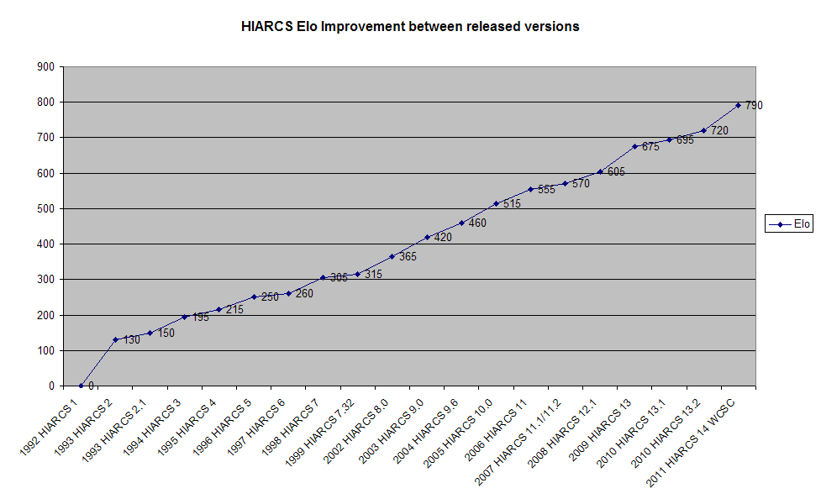Click the data point labeled 305

(323, 277)
